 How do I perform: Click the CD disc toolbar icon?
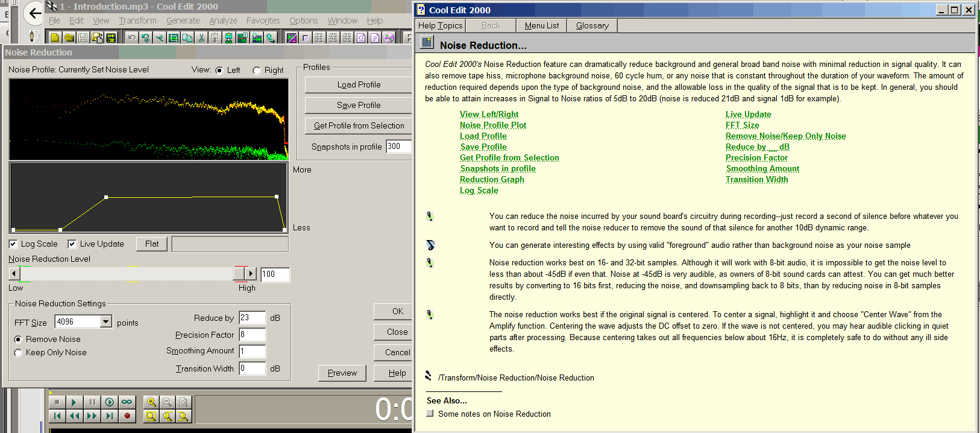pos(389,37)
